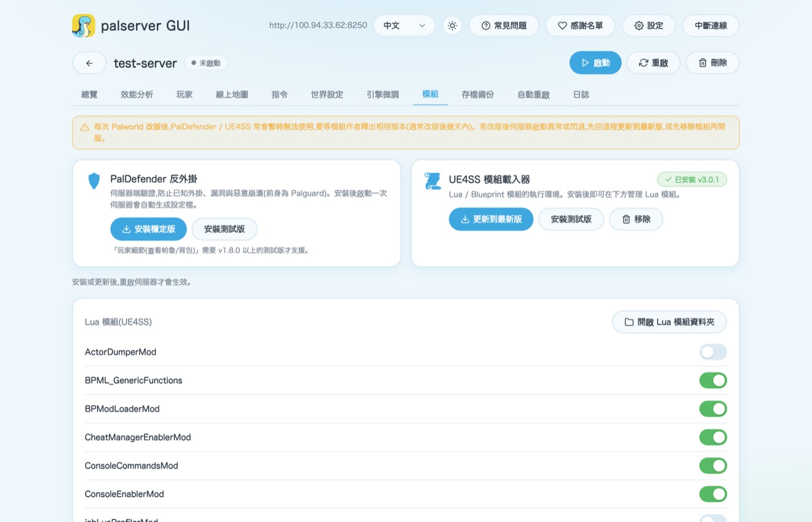Click the PalDefender 反外掛 title
Screen dimensions: 812x522
(154, 179)
